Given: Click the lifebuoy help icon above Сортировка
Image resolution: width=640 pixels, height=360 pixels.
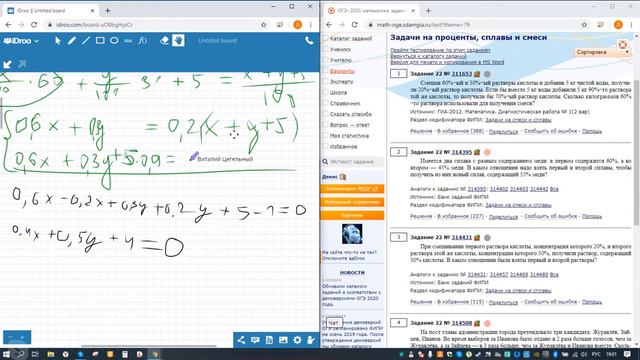Looking at the screenshot, I should point(622,44).
